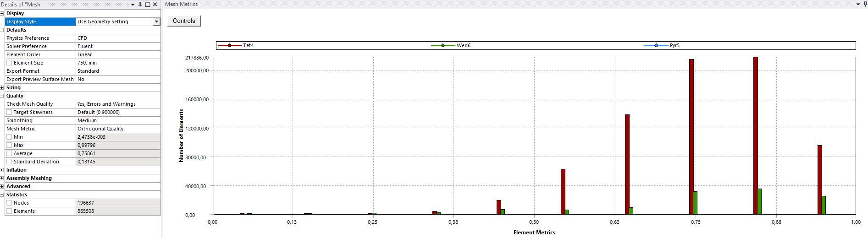Maximize the Details of "Mesh" panel
868x238 pixels.
[x=148, y=5]
